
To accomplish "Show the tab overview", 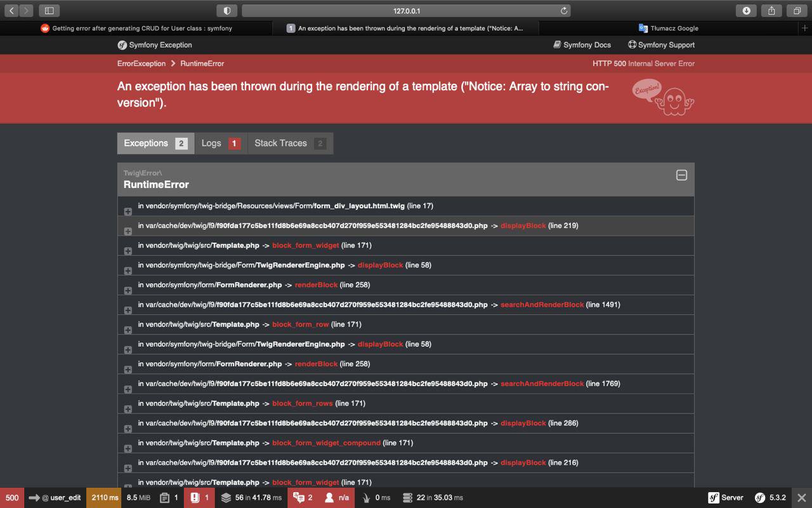I will (796, 10).
